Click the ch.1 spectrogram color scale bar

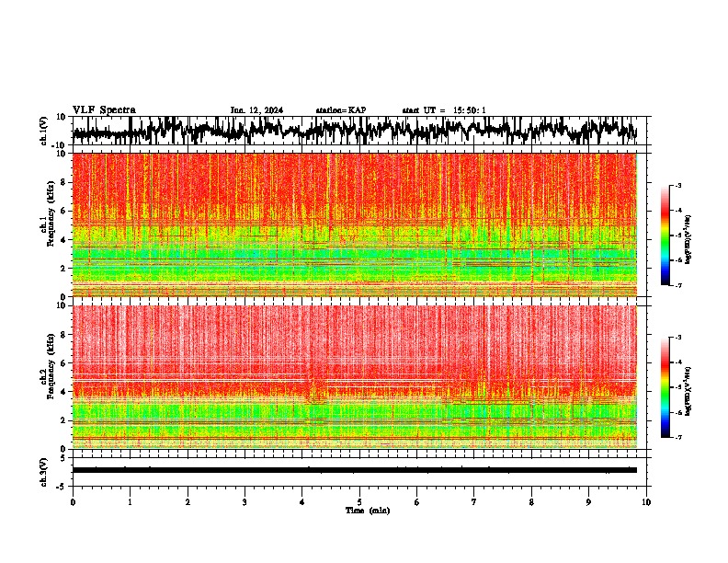[665, 236]
